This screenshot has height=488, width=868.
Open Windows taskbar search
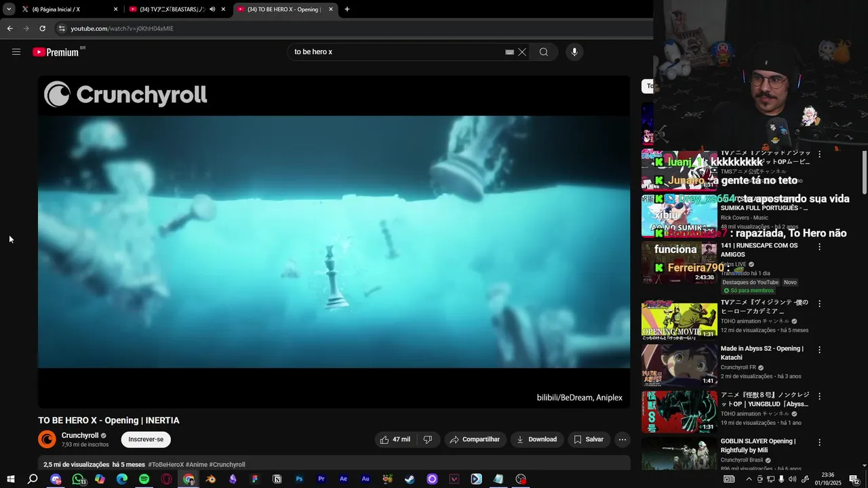click(33, 479)
